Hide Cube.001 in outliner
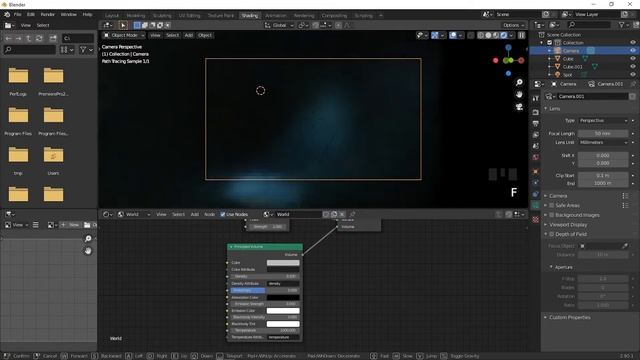 633,67
